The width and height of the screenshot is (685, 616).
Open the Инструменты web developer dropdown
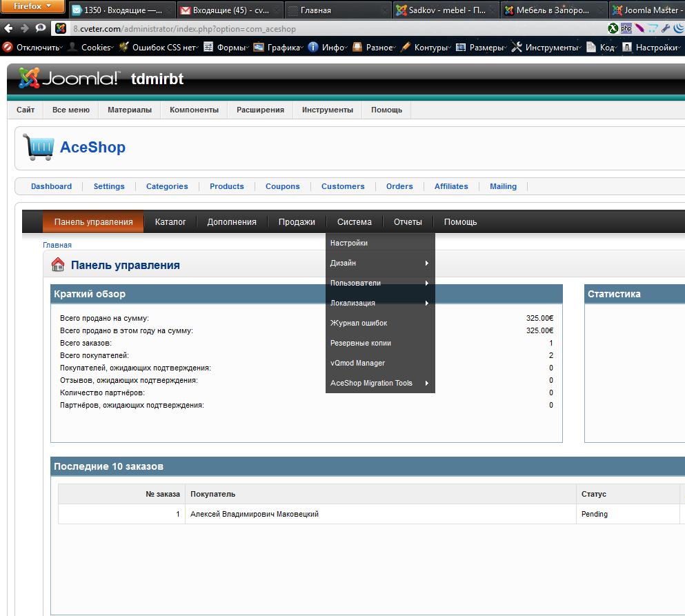coord(546,47)
